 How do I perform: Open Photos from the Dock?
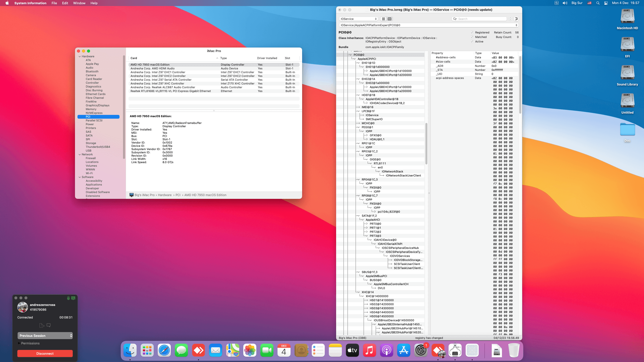(250, 350)
